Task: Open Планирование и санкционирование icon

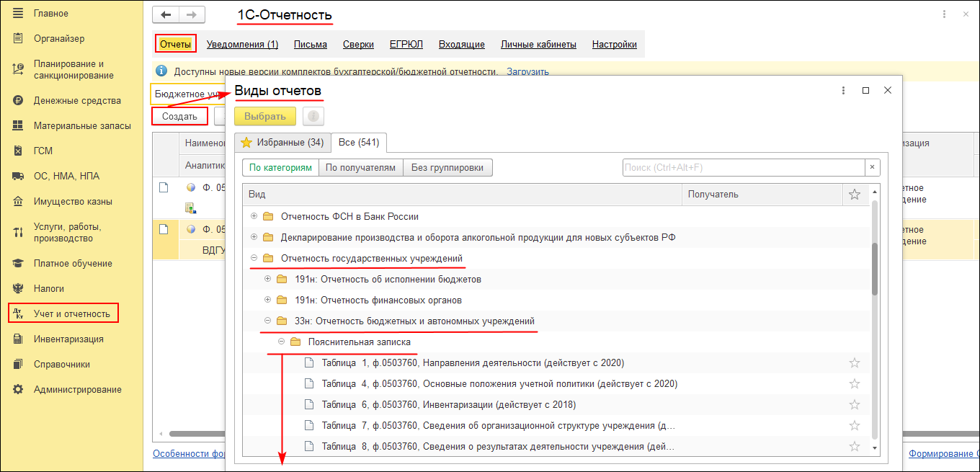Action: pyautogui.click(x=18, y=69)
